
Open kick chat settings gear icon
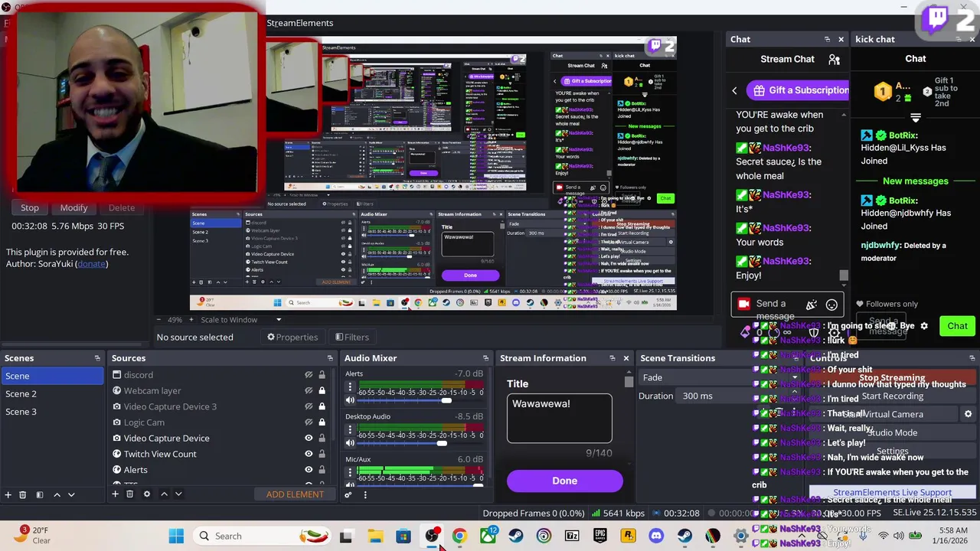point(924,326)
